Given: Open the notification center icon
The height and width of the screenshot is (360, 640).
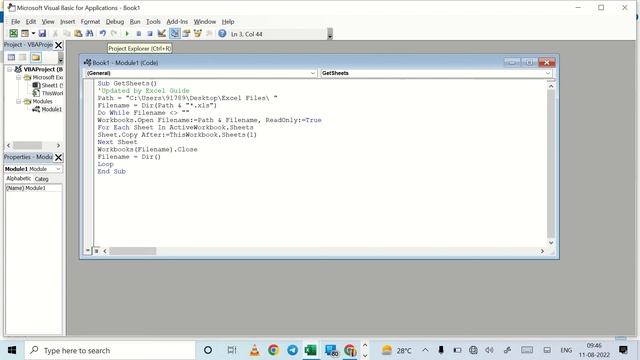Looking at the screenshot, I should pos(623,350).
